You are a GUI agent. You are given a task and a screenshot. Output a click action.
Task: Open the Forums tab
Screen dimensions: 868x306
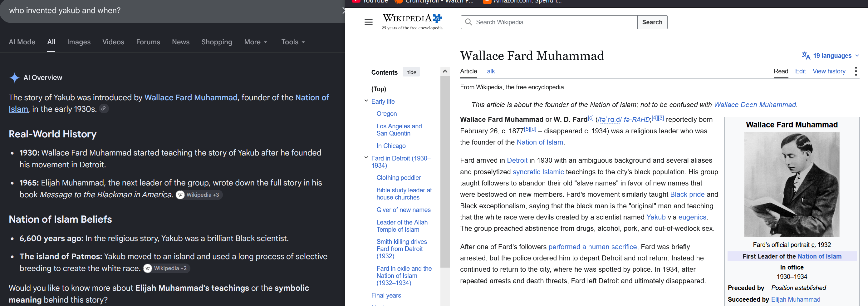[x=148, y=42]
